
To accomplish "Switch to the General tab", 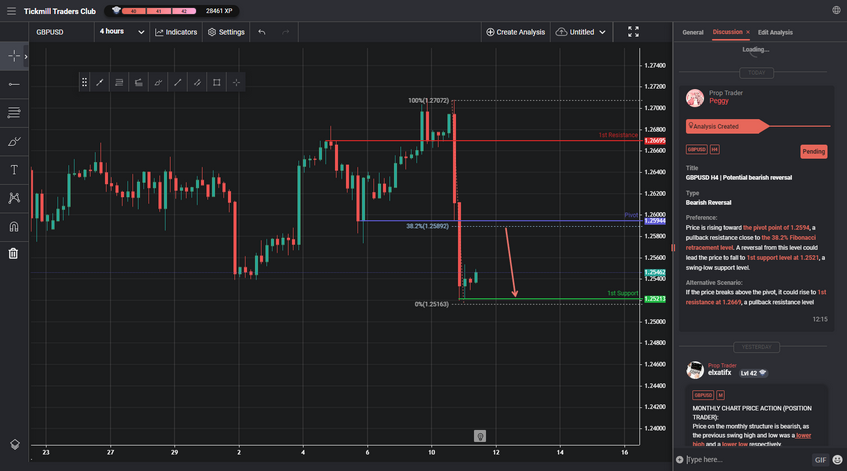I will tap(693, 32).
